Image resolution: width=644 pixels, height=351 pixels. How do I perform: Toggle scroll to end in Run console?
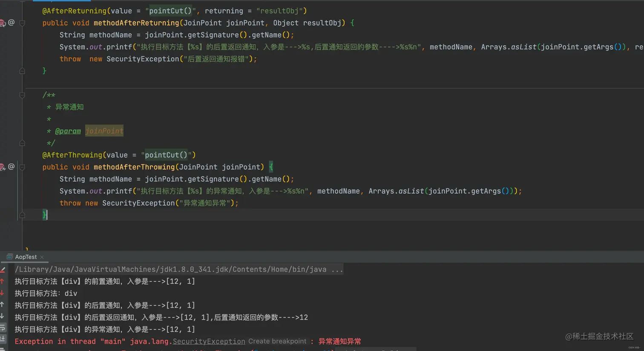(3, 339)
